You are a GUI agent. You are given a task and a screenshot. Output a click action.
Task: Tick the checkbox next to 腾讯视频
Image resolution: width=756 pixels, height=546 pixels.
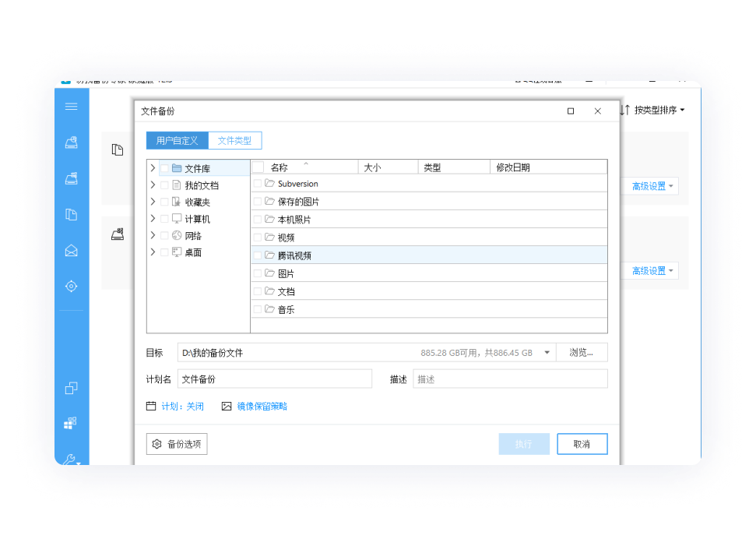[258, 255]
